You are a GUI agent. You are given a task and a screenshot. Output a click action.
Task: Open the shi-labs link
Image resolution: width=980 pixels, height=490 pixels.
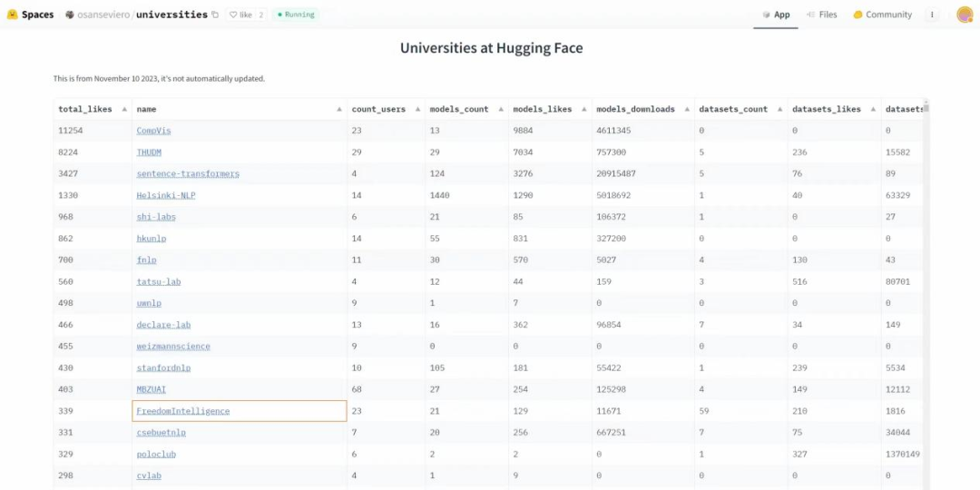click(156, 217)
